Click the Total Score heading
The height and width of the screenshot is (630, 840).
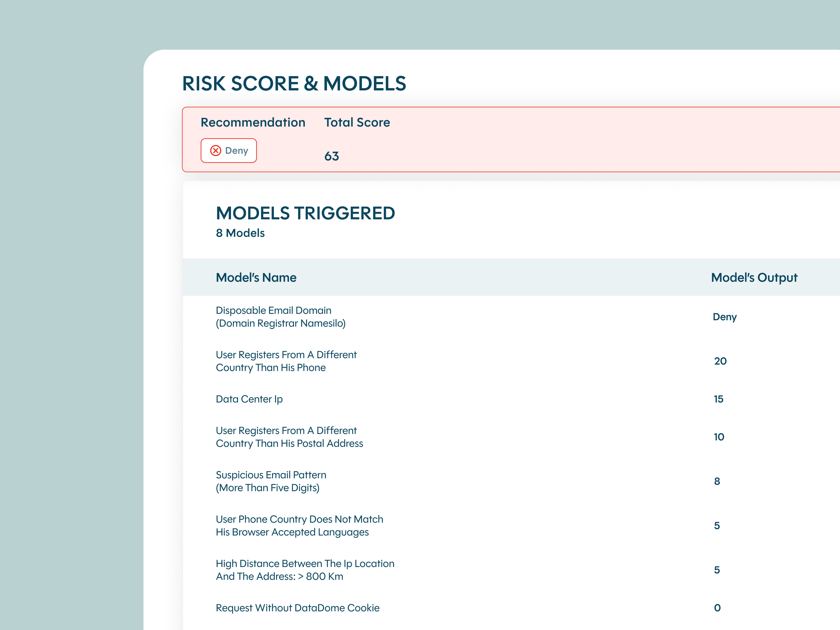pyautogui.click(x=357, y=122)
